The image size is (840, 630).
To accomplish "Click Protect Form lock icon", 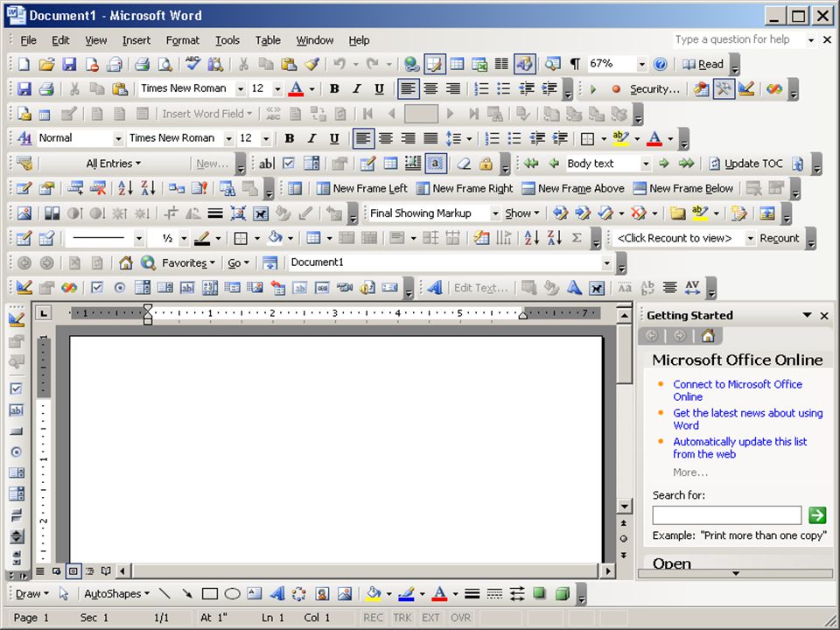I will [486, 164].
